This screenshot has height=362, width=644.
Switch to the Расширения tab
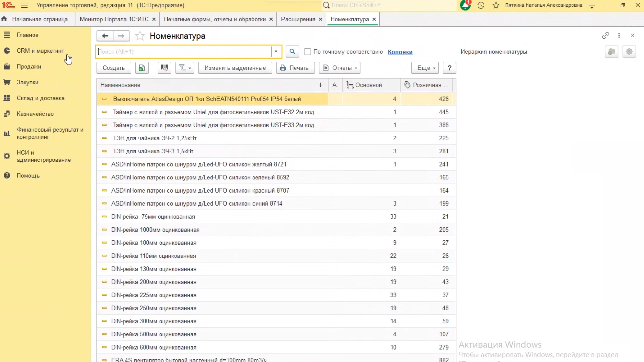click(298, 19)
